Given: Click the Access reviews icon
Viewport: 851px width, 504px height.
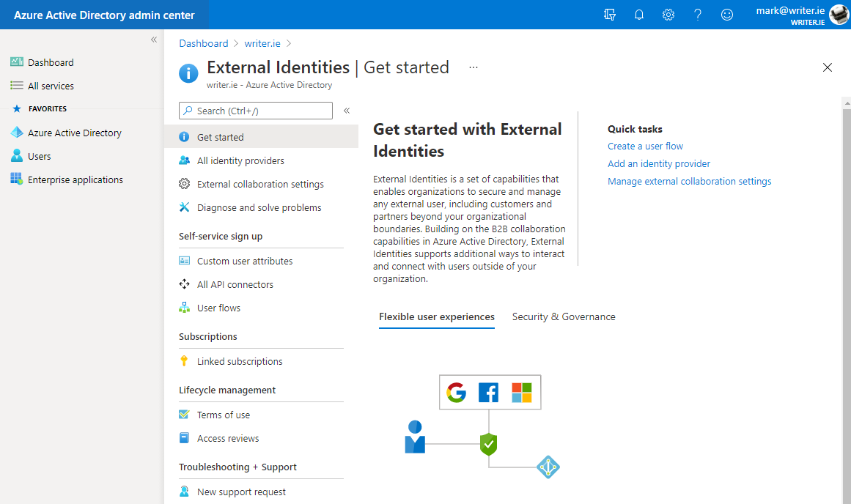Looking at the screenshot, I should (184, 438).
